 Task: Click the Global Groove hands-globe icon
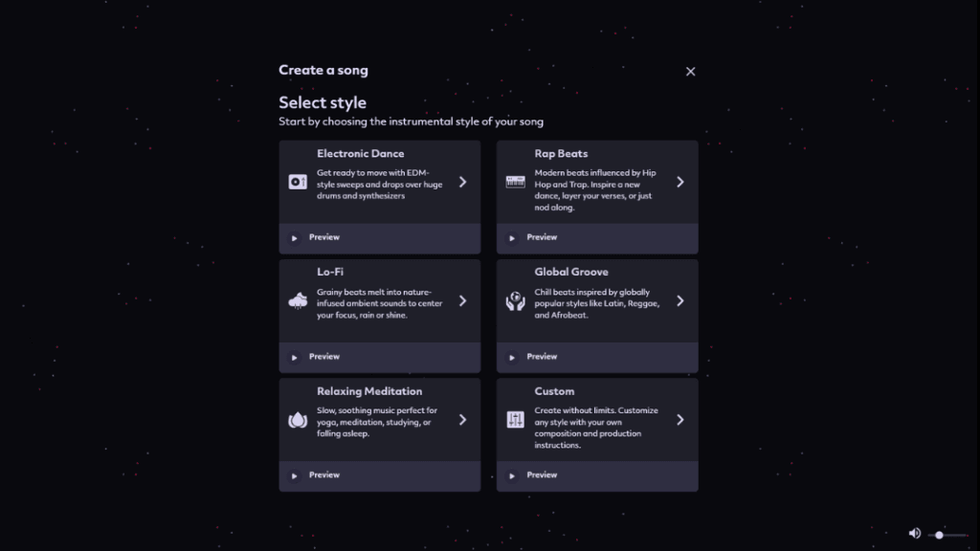click(515, 300)
